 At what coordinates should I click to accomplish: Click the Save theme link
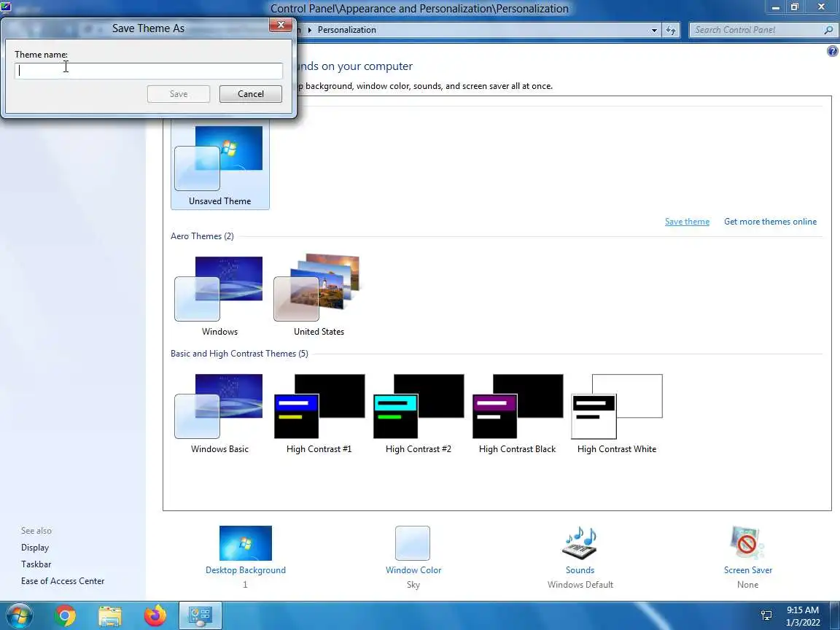pyautogui.click(x=687, y=221)
